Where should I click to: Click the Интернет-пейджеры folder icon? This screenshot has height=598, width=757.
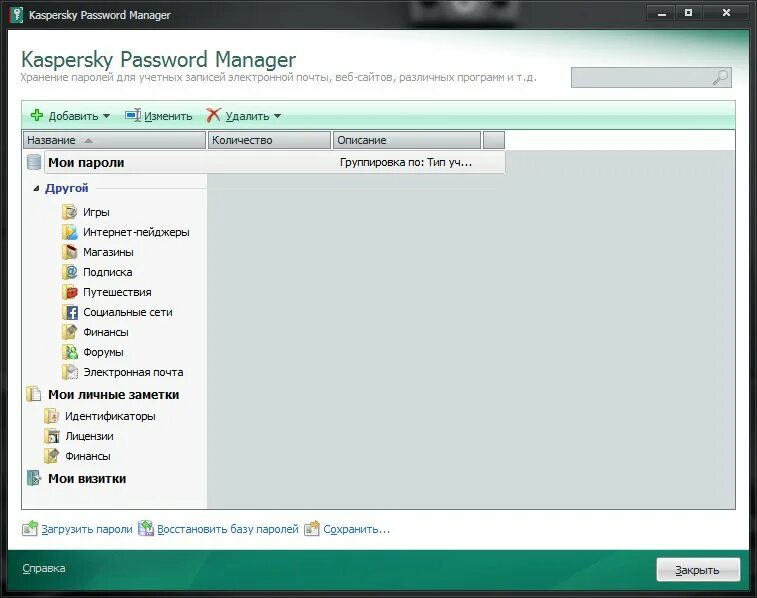point(70,232)
